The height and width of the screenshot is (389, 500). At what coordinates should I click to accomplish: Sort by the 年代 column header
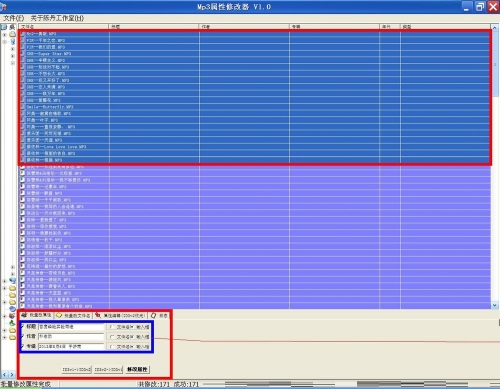pos(390,26)
